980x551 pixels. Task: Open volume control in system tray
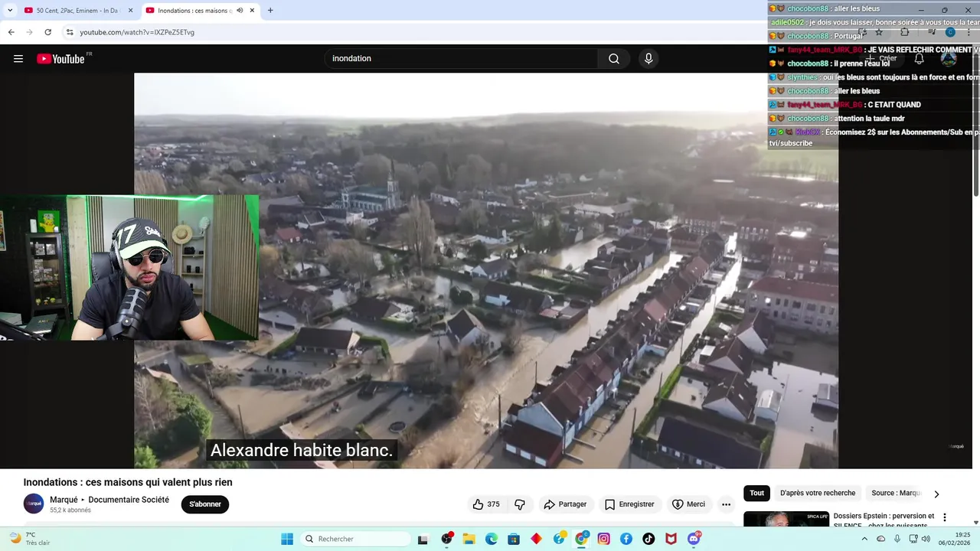click(926, 539)
